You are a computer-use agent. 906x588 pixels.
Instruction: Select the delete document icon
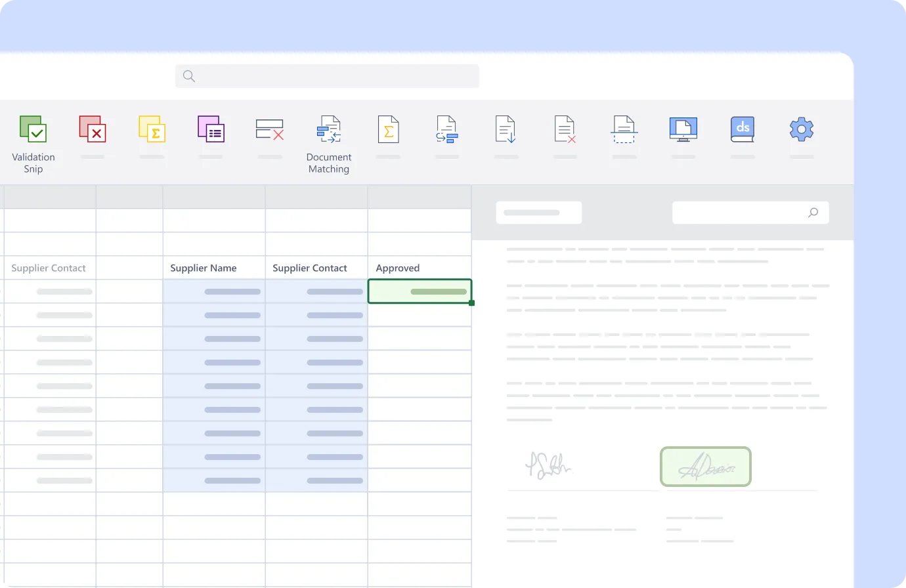pos(565,129)
